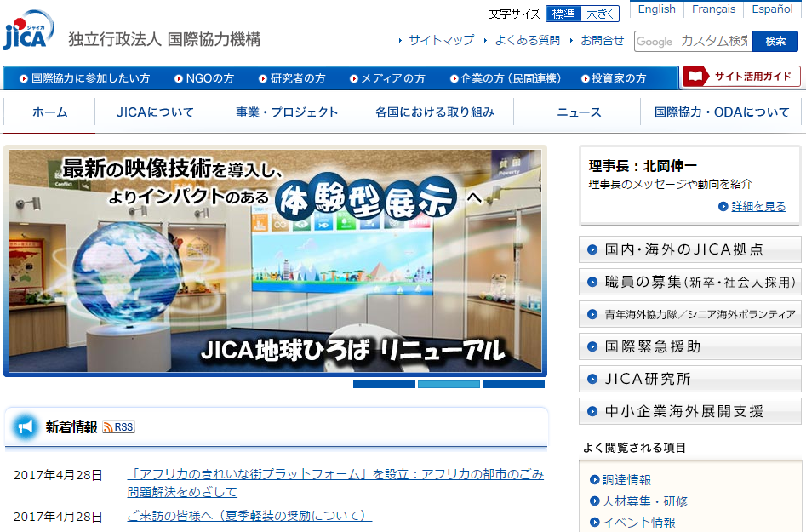Click arrow icon beside 詳細を見る
This screenshot has height=532, width=806.
(x=723, y=206)
